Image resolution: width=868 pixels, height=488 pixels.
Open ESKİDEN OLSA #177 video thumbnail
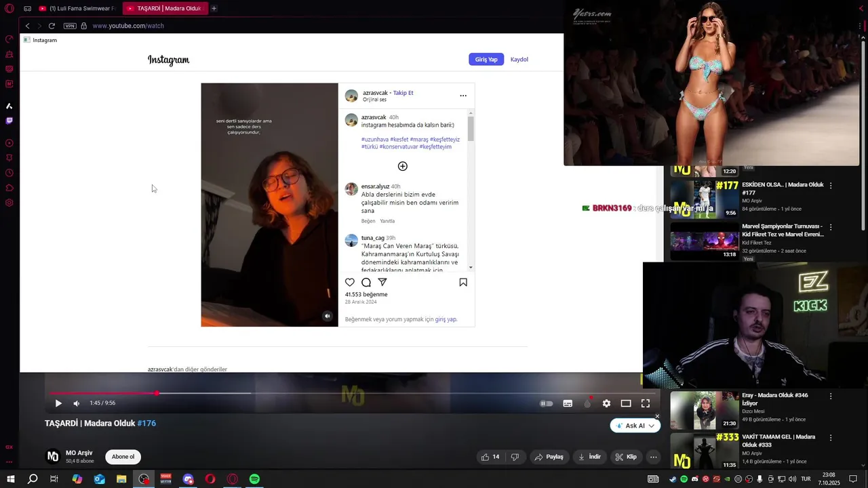coord(704,199)
